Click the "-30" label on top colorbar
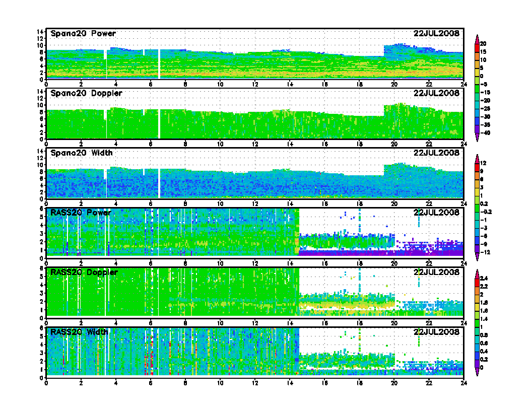 485,117
